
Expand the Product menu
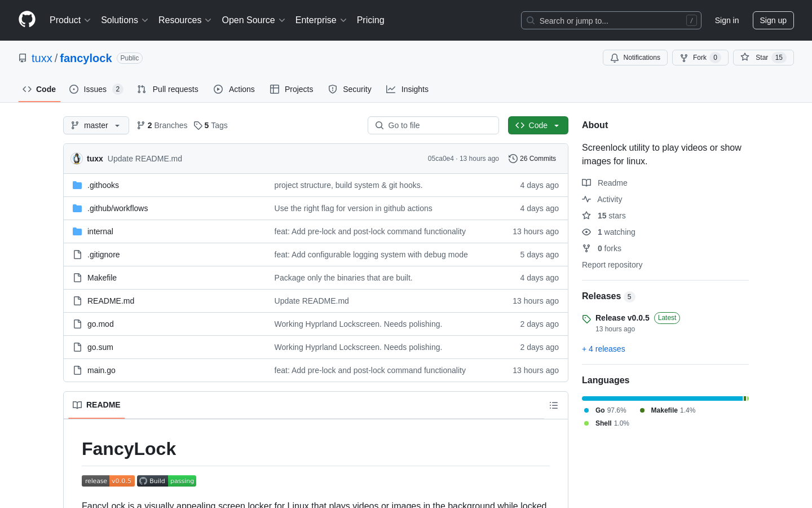click(70, 20)
